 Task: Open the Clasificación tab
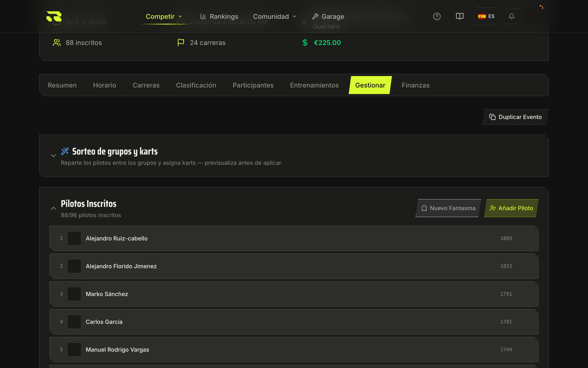(x=196, y=85)
